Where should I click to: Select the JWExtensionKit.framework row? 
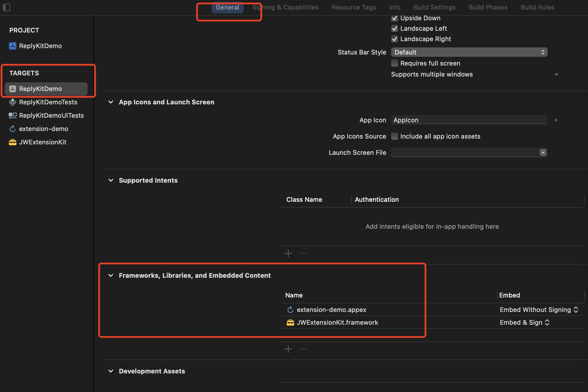pos(337,322)
